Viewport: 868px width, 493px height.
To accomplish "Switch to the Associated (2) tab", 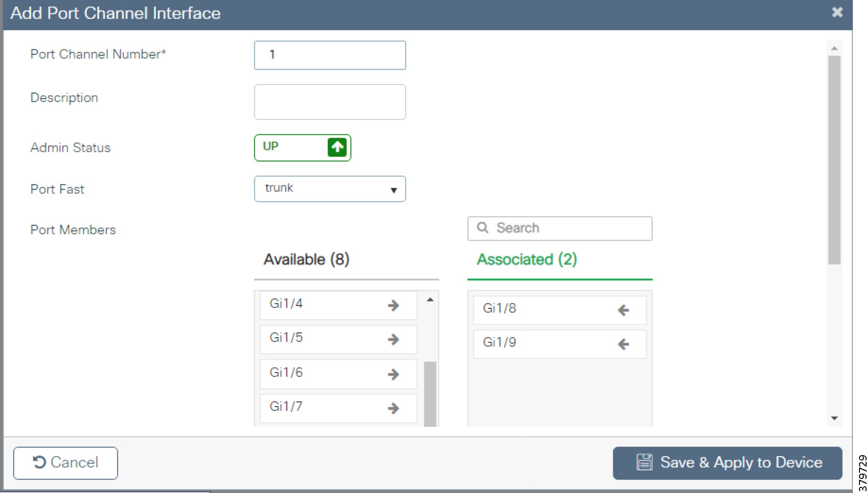I will pyautogui.click(x=527, y=259).
